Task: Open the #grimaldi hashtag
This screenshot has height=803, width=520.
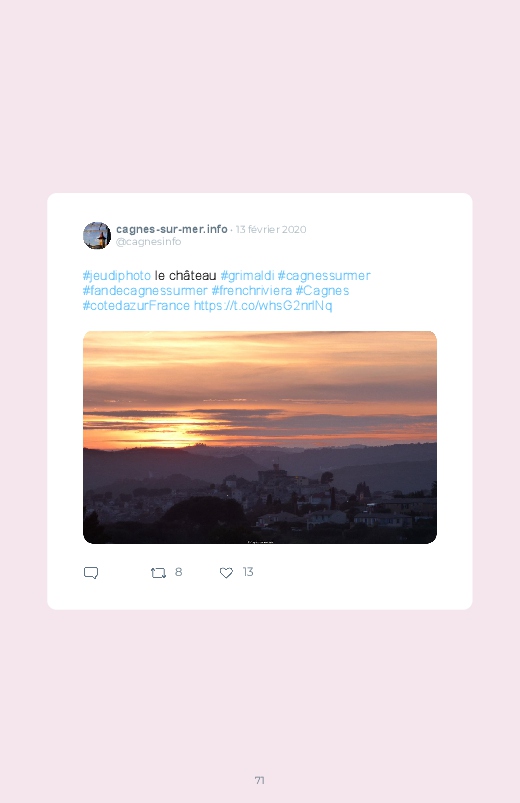Action: [x=247, y=276]
